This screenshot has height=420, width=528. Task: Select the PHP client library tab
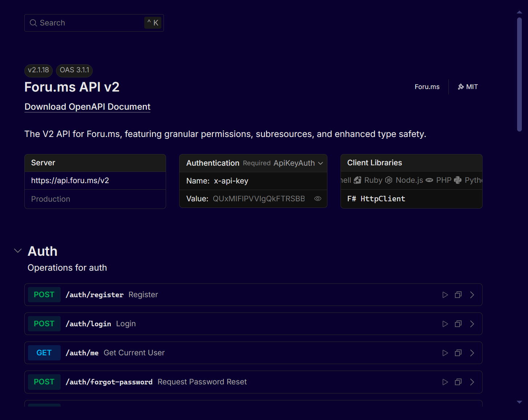pyautogui.click(x=439, y=180)
